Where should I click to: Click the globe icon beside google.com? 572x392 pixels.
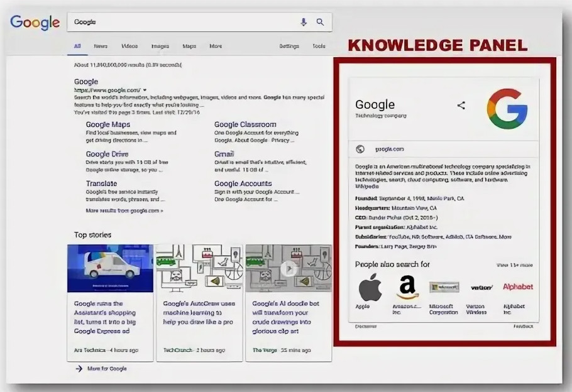tap(360, 149)
